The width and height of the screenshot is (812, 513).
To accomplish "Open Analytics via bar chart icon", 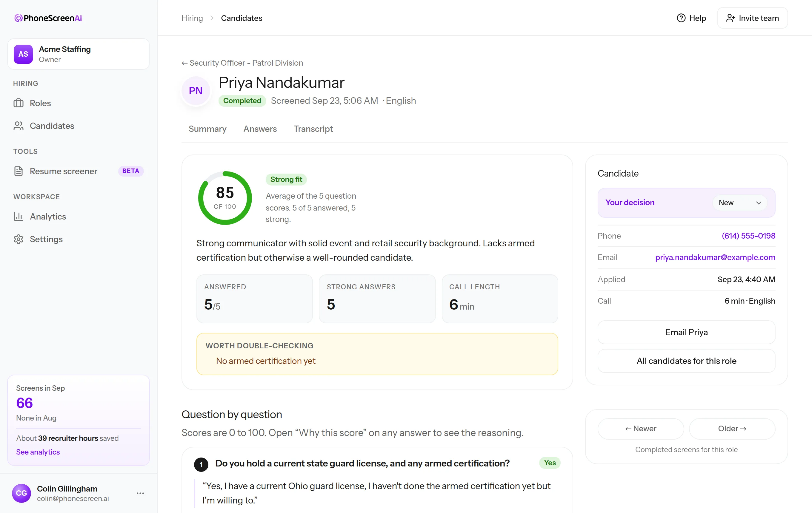I will (19, 216).
